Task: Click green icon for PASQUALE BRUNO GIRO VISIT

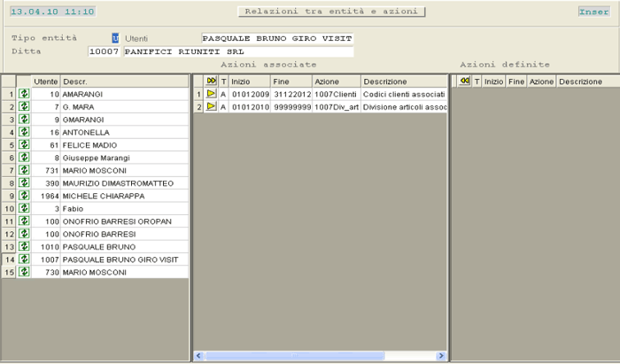Action: (x=25, y=259)
